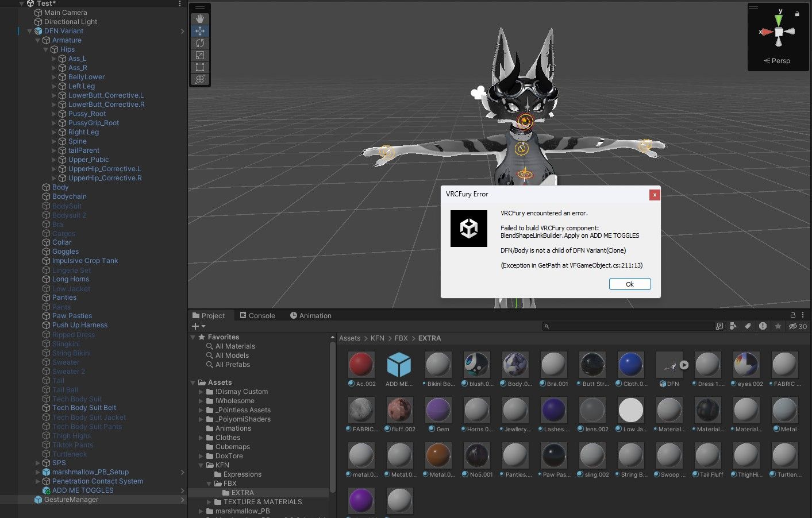Open search in Unity Search window icon
Screen dimensions: 812x518
[x=719, y=326]
